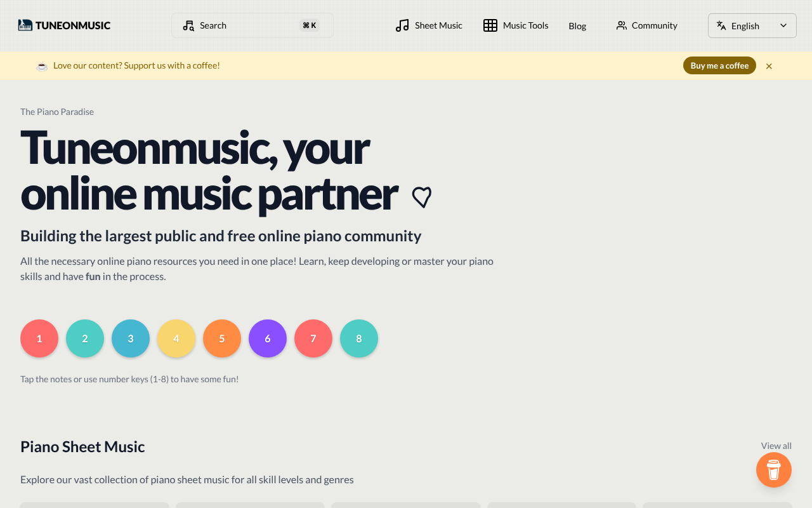Click View all piano sheet music
812x508 pixels.
(x=776, y=446)
